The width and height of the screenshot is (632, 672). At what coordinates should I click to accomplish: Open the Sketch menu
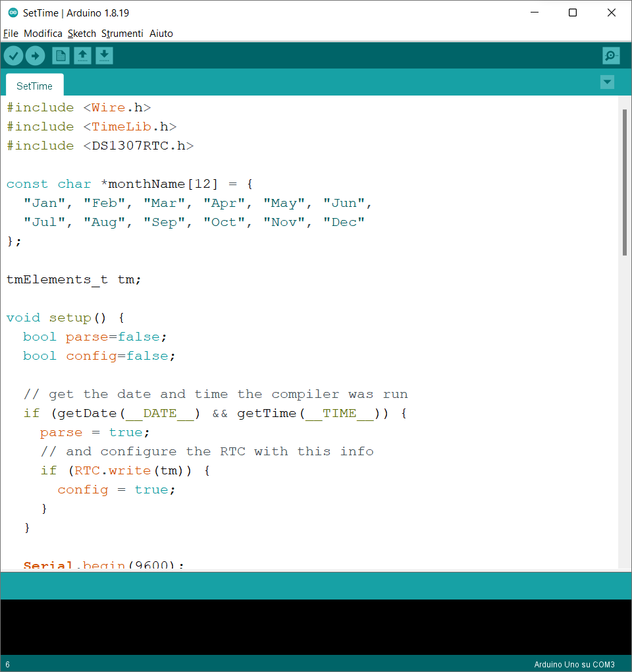pos(82,34)
